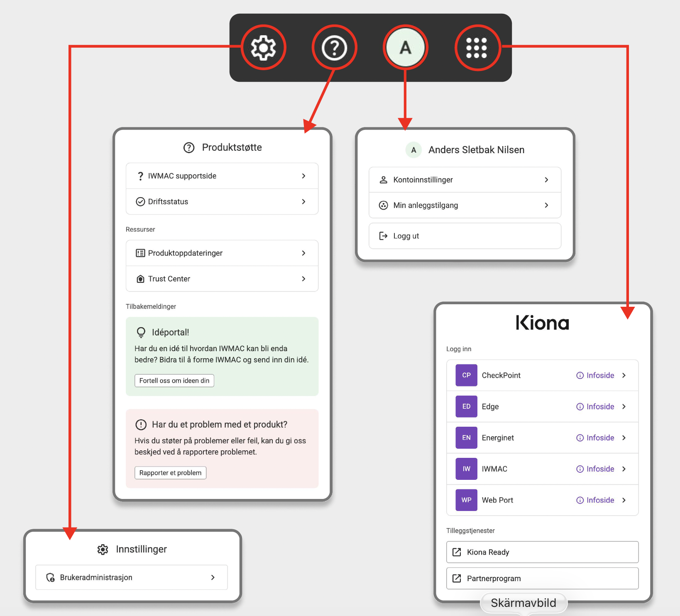680x616 pixels.
Task: Open Web Port via its row chevron
Action: (624, 500)
